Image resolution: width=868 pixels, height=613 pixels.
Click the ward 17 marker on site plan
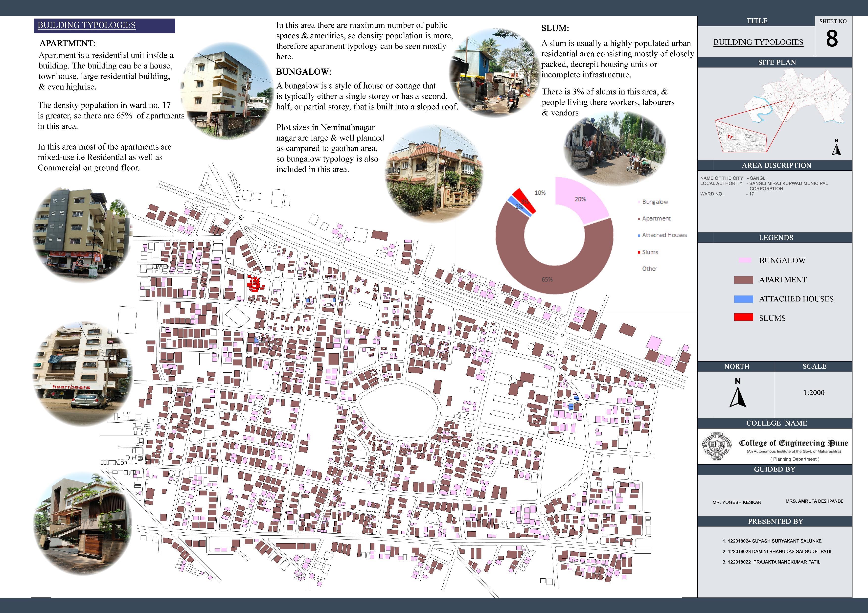click(730, 137)
